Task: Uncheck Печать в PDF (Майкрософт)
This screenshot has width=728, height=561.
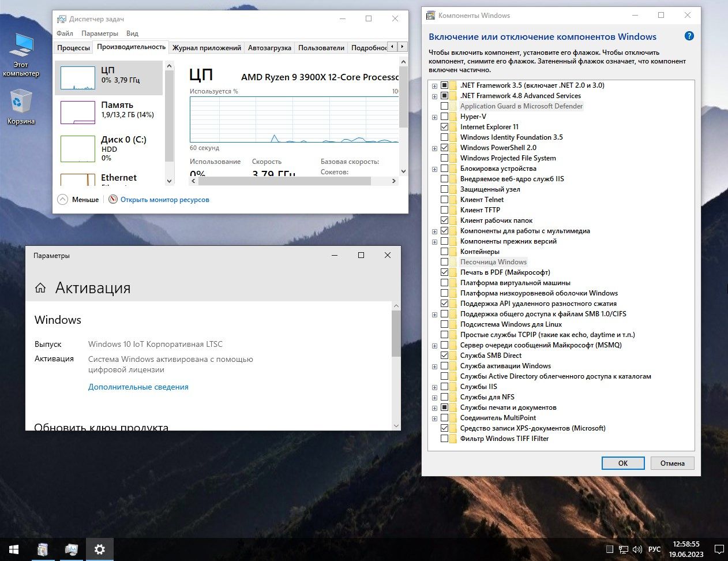Action: coord(444,272)
